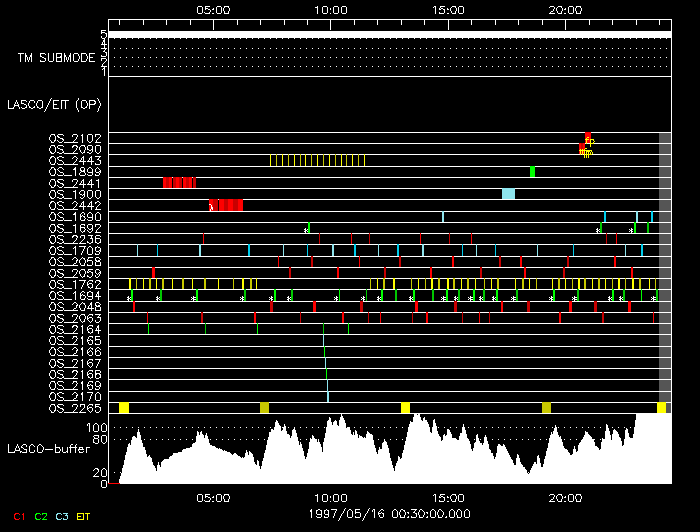Click the cyan block in the OS_1900 row
This screenshot has height=532, width=700.
(x=508, y=194)
